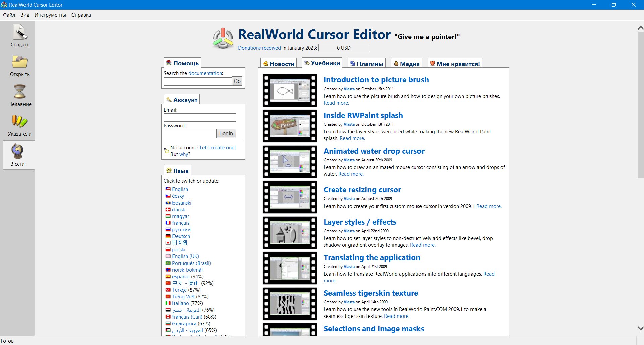The height and width of the screenshot is (345, 644).
Task: Open the Справка menu
Action: coord(81,15)
